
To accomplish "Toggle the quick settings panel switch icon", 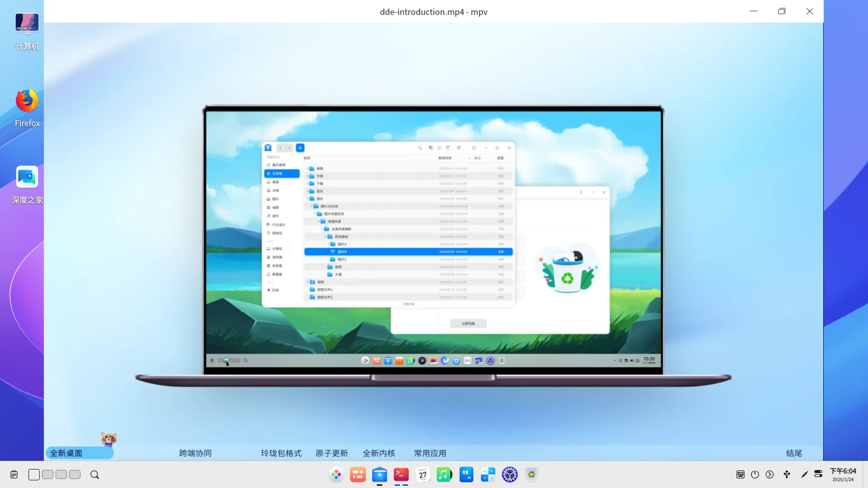I will pyautogui.click(x=818, y=474).
